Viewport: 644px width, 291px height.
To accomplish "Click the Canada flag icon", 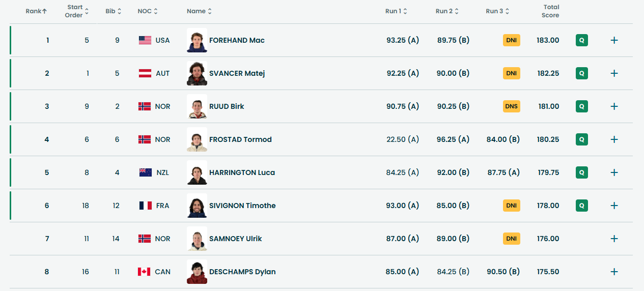I will pos(144,272).
